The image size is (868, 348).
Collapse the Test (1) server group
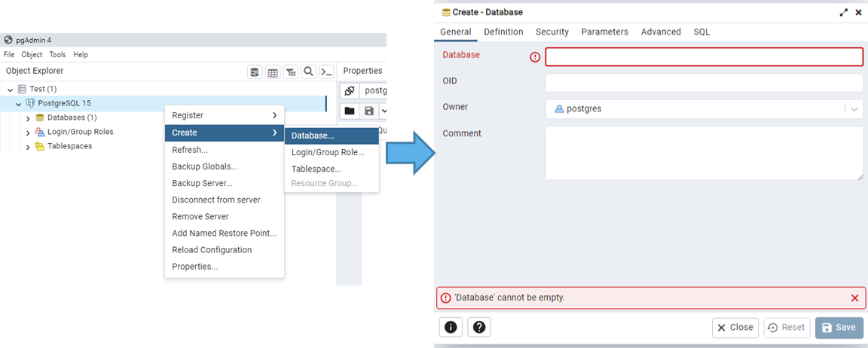coord(11,89)
